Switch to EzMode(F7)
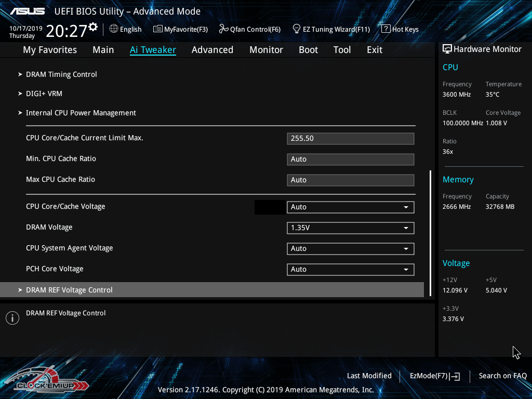 coord(434,376)
